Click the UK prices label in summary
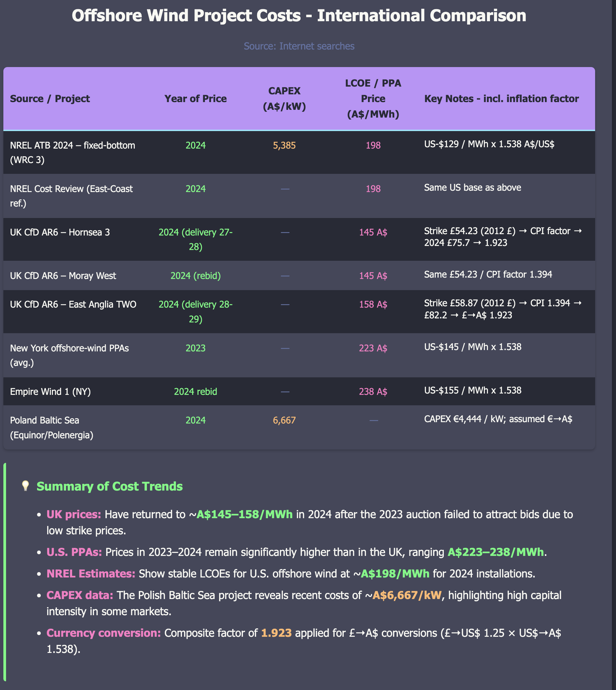 coord(74,514)
